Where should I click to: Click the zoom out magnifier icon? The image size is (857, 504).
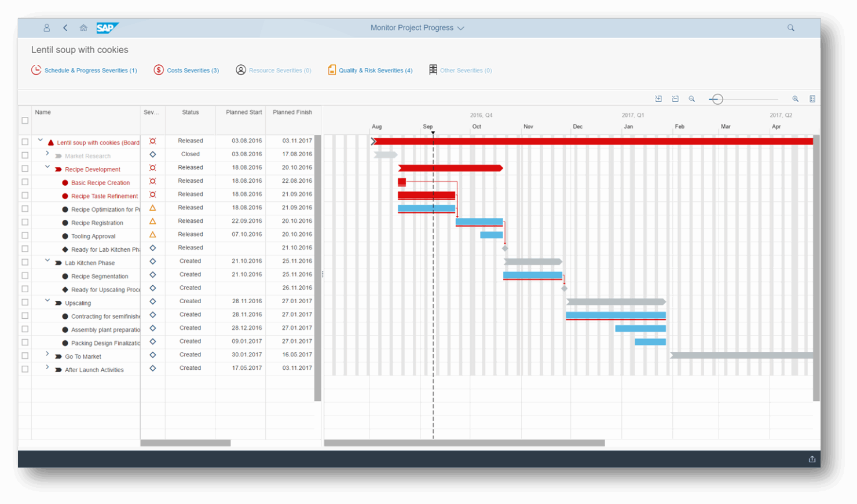coord(691,98)
